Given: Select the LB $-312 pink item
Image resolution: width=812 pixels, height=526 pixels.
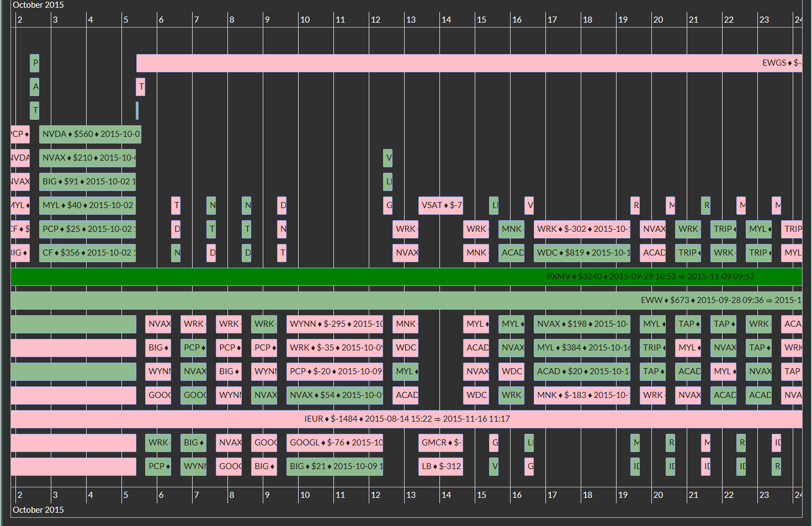Looking at the screenshot, I should point(441,466).
